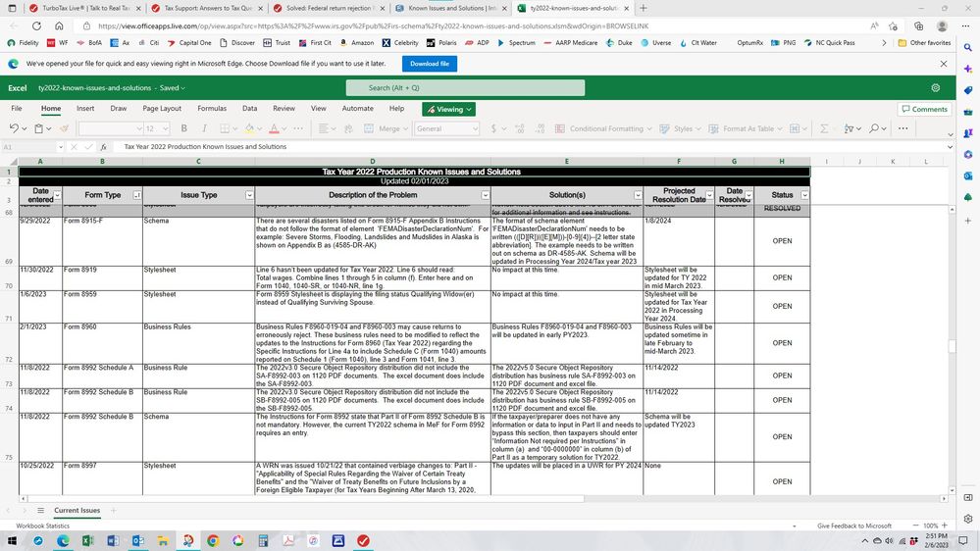Select column D header
This screenshot has height=551, width=980.
pos(373,161)
